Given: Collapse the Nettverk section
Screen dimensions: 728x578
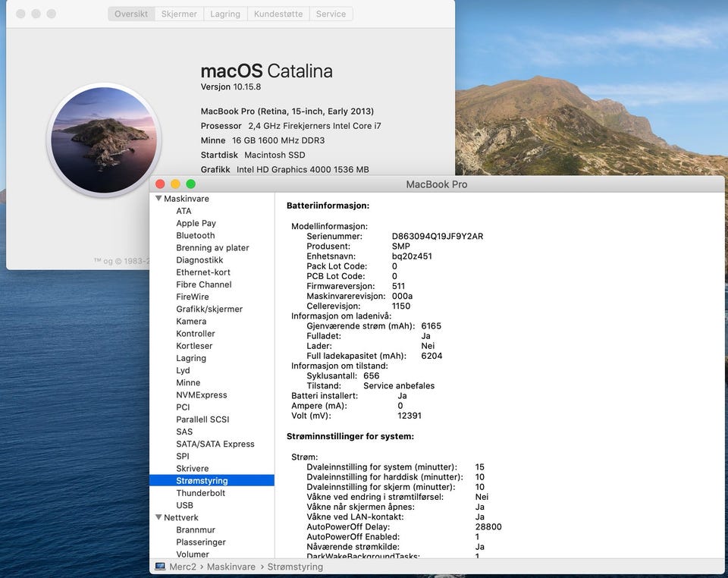Looking at the screenshot, I should (x=158, y=517).
